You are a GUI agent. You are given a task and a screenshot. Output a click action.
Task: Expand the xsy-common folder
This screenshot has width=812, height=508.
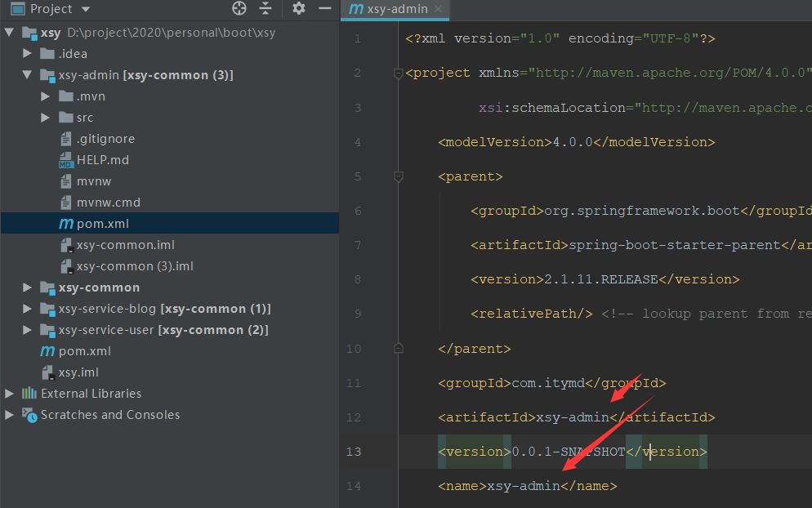click(x=26, y=287)
